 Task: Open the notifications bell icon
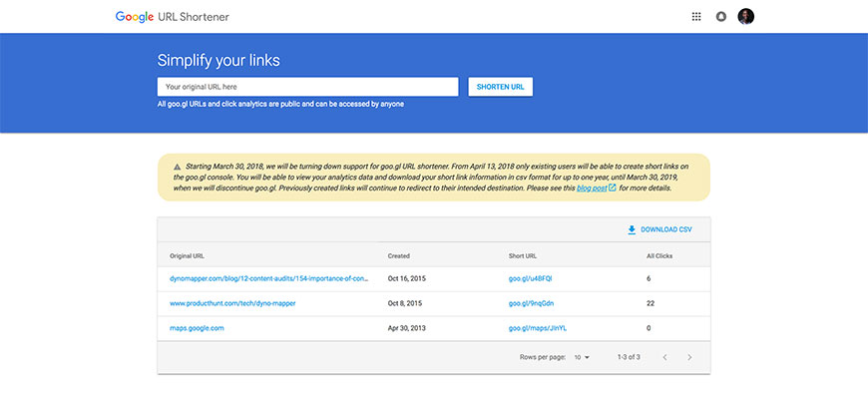tap(720, 17)
